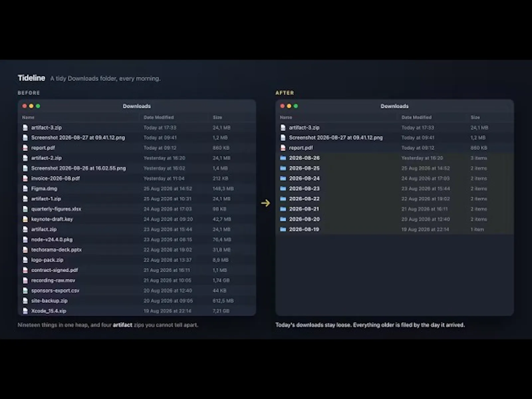Image resolution: width=532 pixels, height=399 pixels.
Task: Click the 7,21 GB size value
Action: click(221, 311)
